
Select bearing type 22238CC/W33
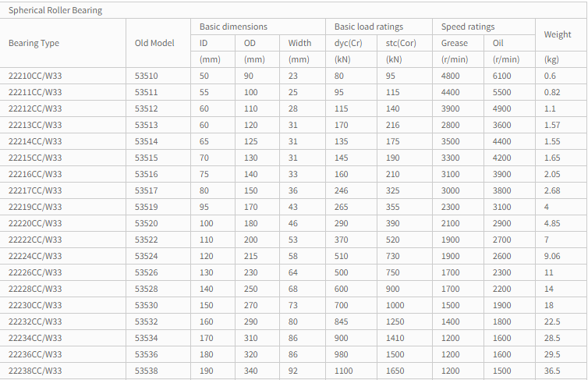(x=35, y=371)
